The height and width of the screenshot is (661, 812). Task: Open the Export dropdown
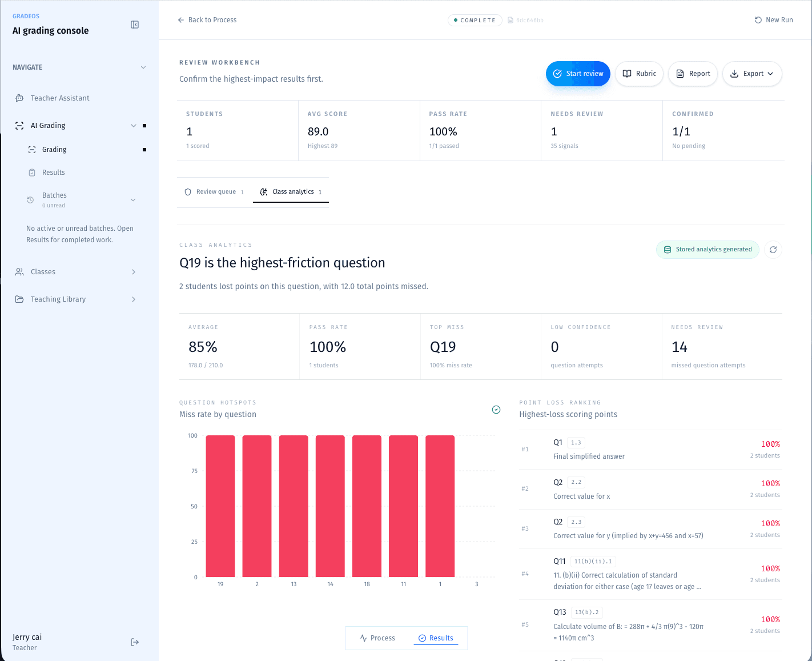tap(752, 74)
